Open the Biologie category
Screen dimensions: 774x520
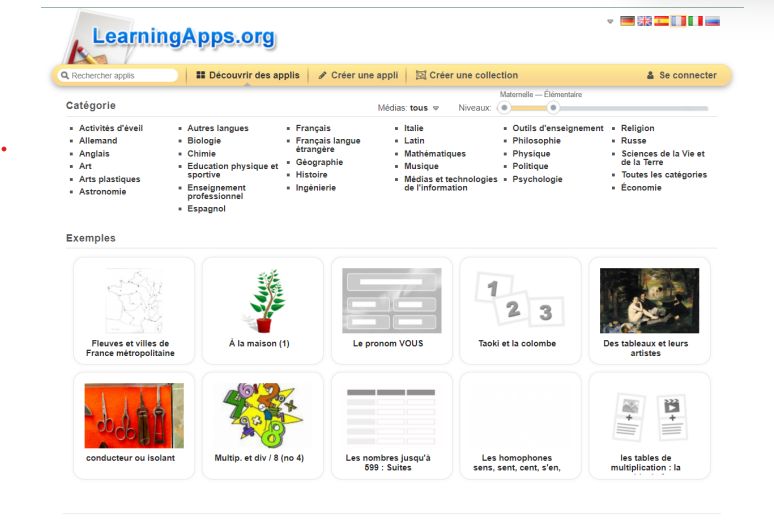pos(204,141)
